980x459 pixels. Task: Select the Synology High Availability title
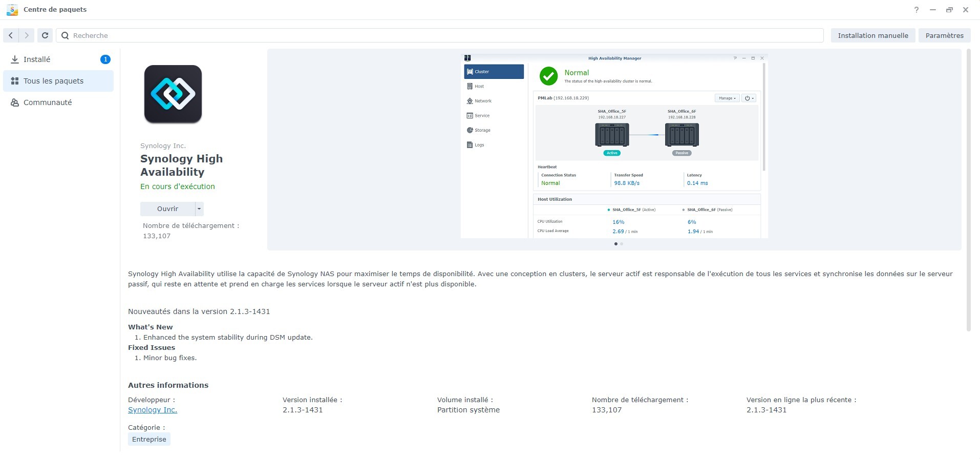coord(182,165)
